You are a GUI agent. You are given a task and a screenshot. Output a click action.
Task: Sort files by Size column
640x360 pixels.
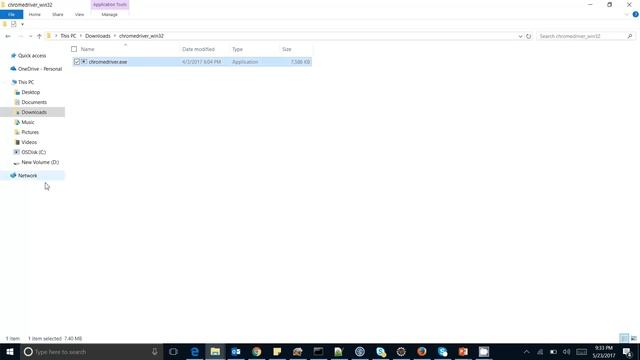[287, 49]
